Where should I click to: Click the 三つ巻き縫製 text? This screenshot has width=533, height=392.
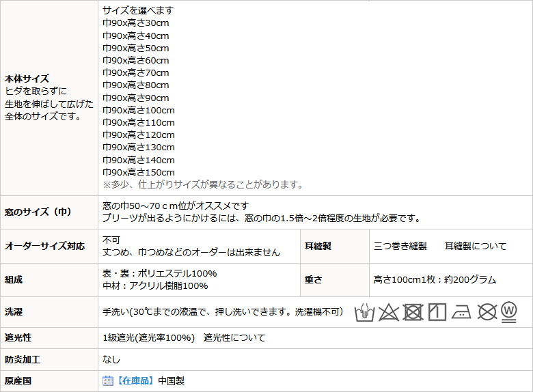coord(400,246)
